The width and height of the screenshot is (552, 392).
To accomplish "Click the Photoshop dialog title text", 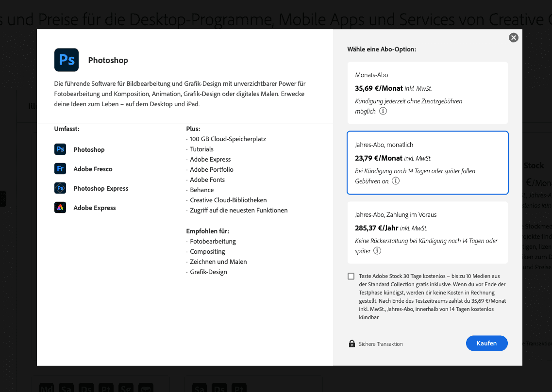I will click(x=108, y=60).
